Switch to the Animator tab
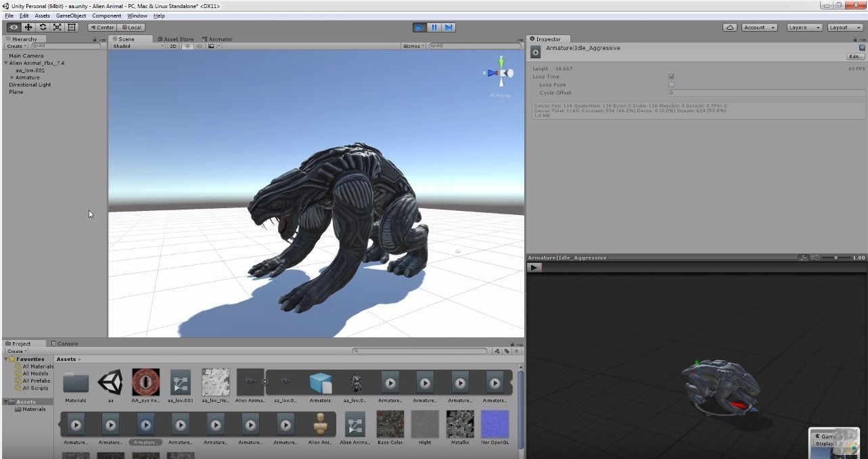This screenshot has width=868, height=459. click(217, 39)
